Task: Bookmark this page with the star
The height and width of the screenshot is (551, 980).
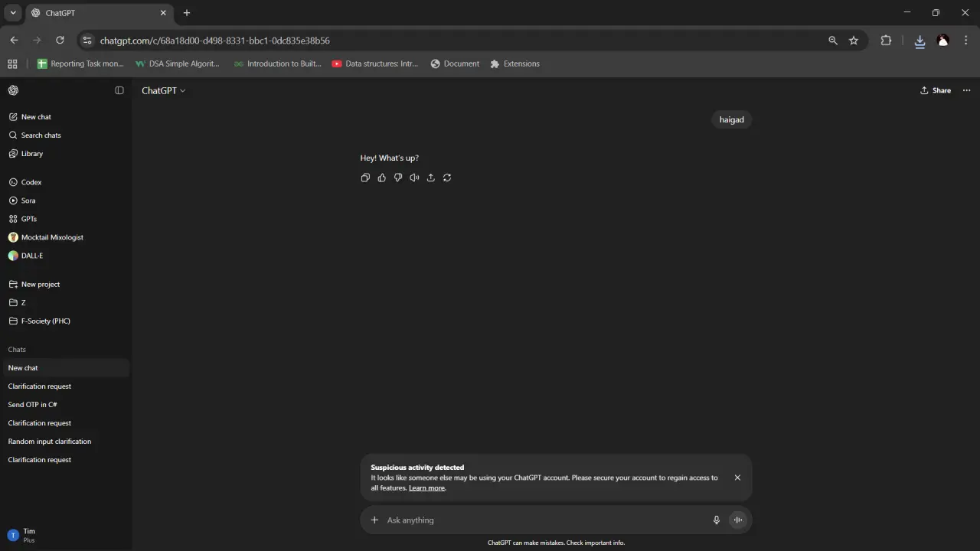Action: coord(854,41)
